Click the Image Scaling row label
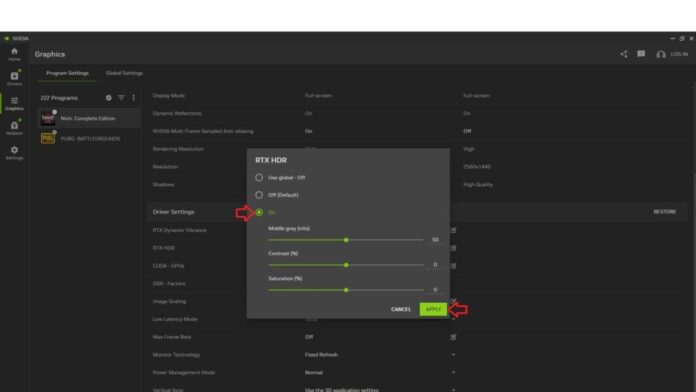The width and height of the screenshot is (696, 392). coord(169,301)
